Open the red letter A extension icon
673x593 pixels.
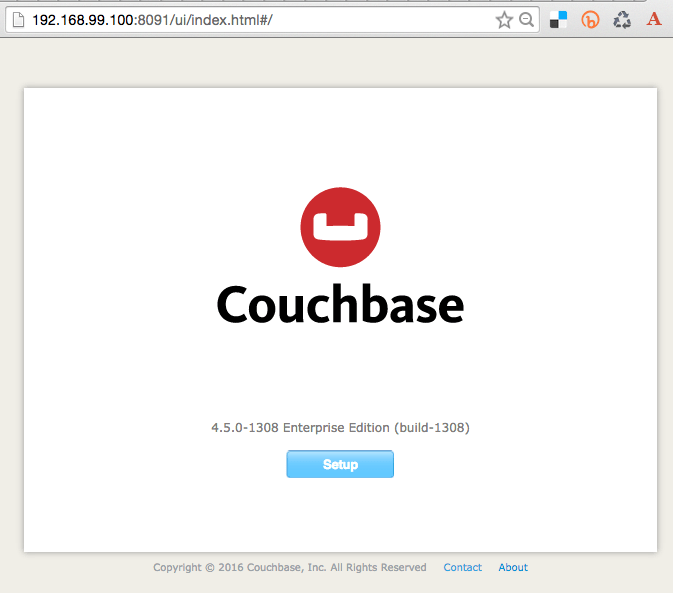coord(654,19)
